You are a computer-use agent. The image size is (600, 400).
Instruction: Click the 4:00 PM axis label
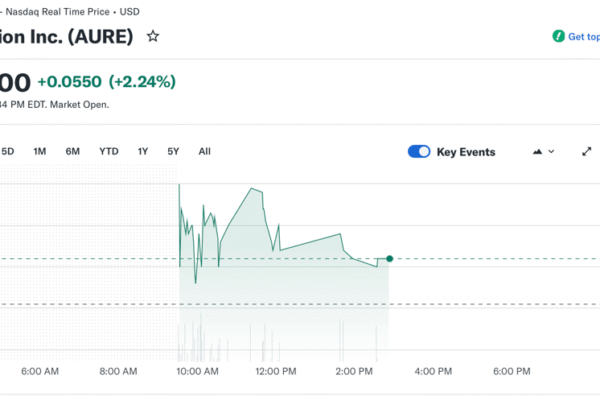[x=432, y=371]
